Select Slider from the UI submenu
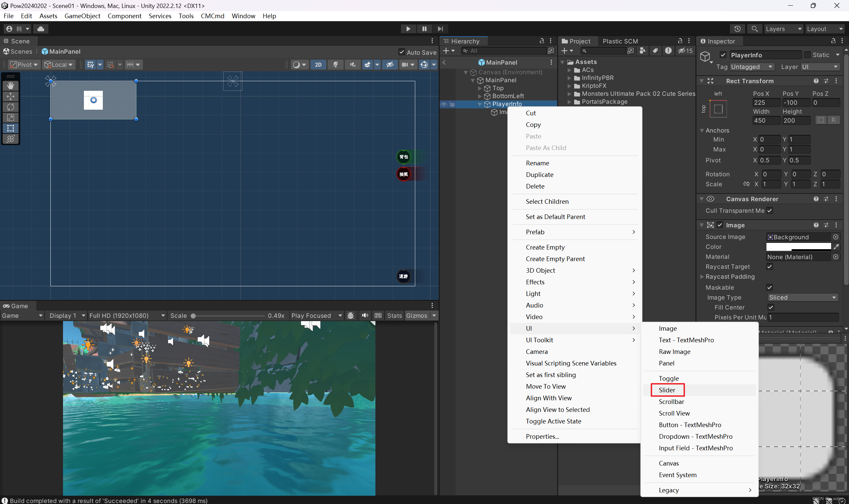This screenshot has width=849, height=504. [x=667, y=390]
